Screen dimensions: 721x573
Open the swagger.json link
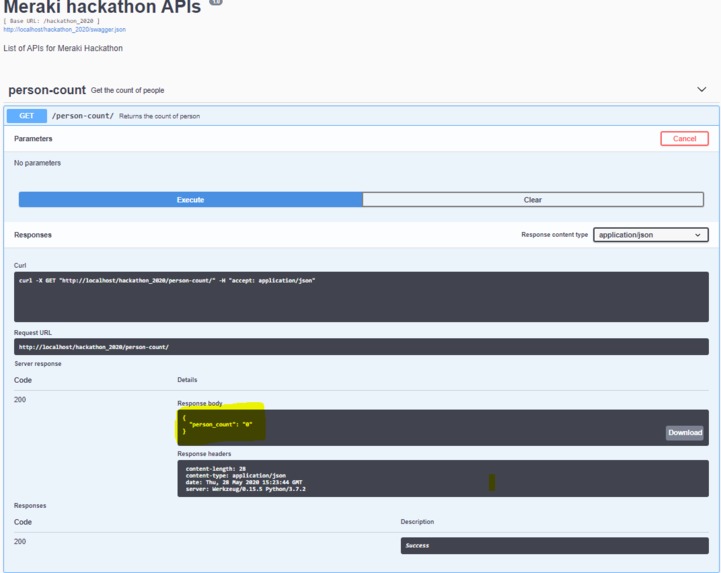click(64, 29)
